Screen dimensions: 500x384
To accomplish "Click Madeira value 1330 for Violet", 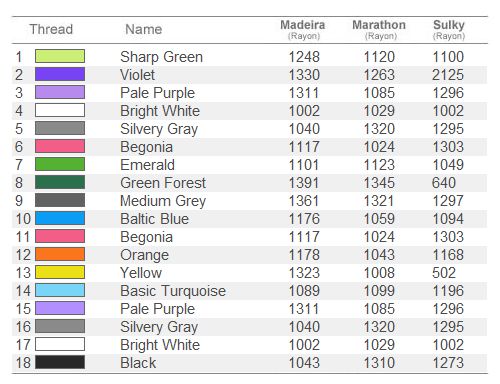I will pos(304,75).
